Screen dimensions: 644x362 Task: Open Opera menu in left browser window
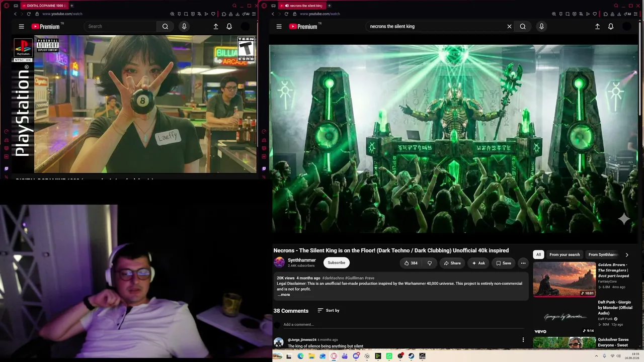pyautogui.click(x=6, y=6)
